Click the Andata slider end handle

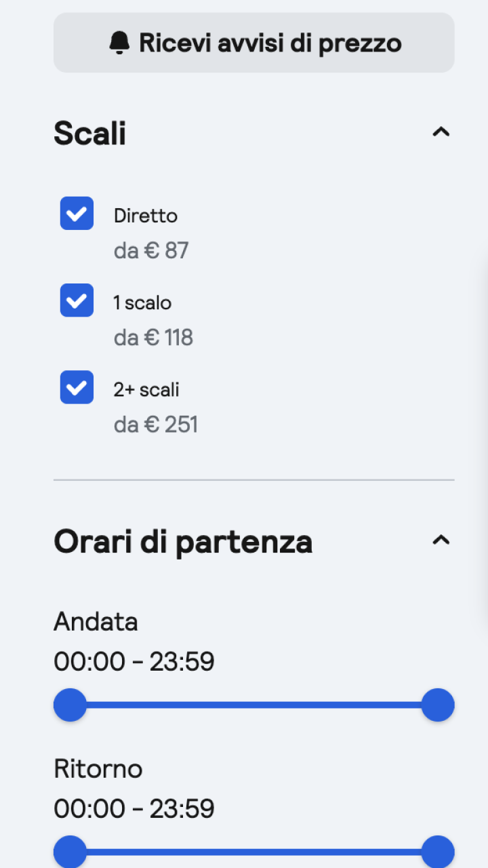tap(437, 705)
